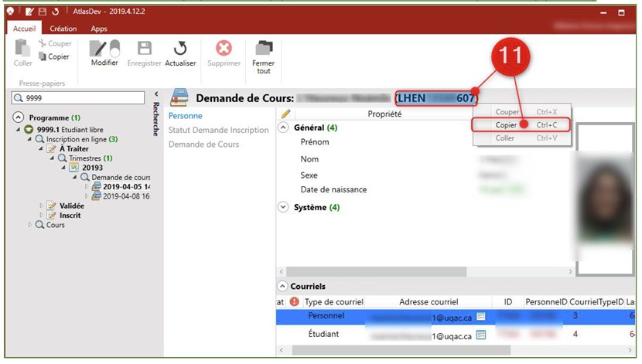Open the Demande de Cours link
Screen dimensions: 642x364
[203, 145]
